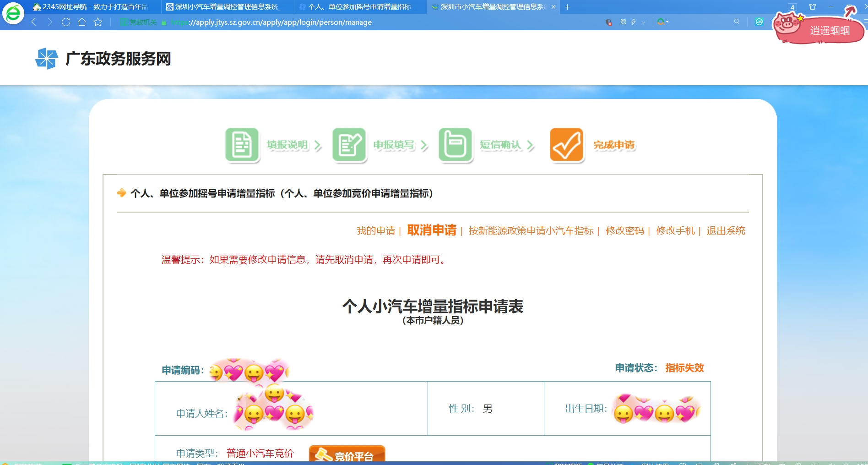Click the 个人小汽车增量指标申请表 form title

pos(433,306)
